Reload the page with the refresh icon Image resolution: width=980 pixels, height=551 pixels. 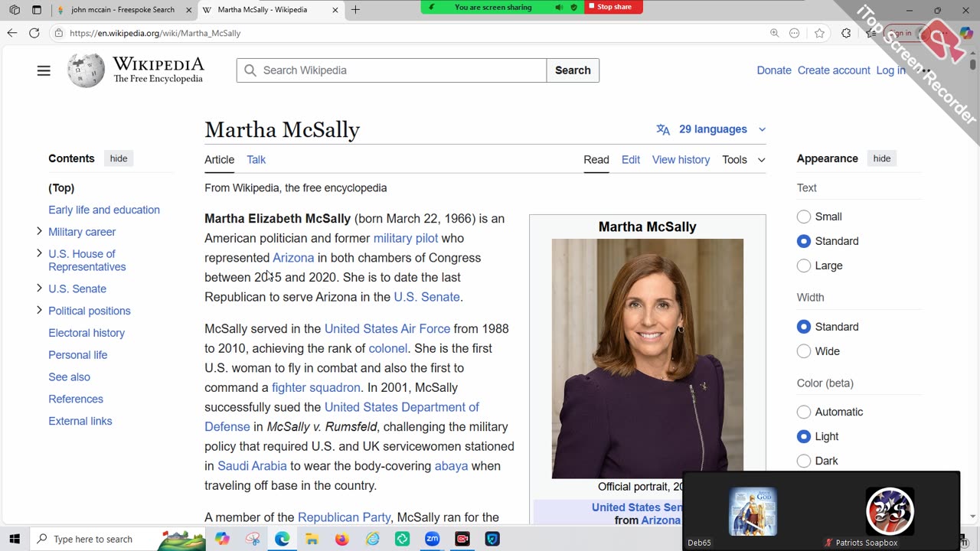point(34,33)
